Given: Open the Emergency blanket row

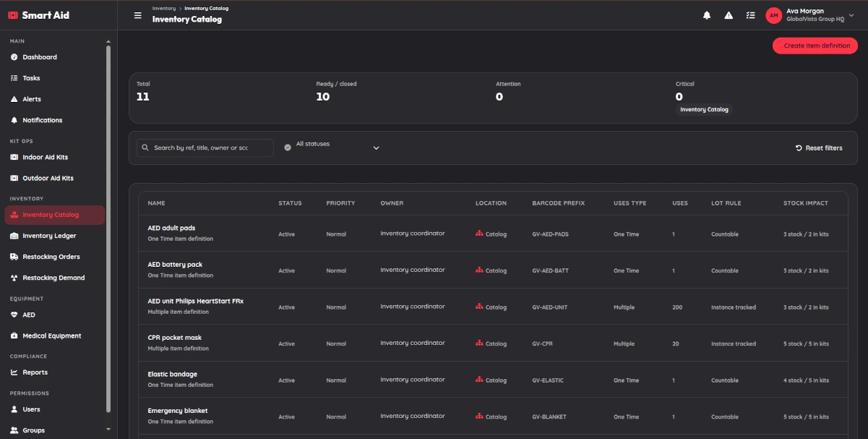Looking at the screenshot, I should [x=493, y=416].
